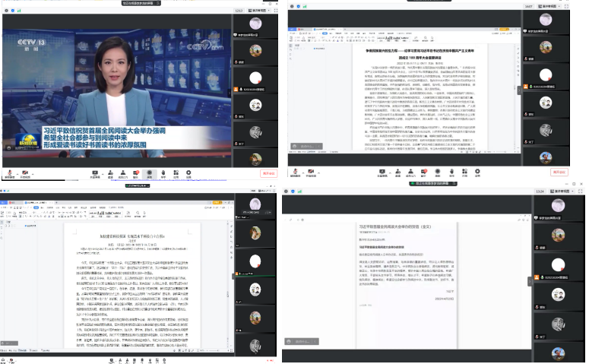589x364 pixels.
Task: Open the Settings gear in the CCTV-13 meeting toolbar
Action: [x=188, y=173]
